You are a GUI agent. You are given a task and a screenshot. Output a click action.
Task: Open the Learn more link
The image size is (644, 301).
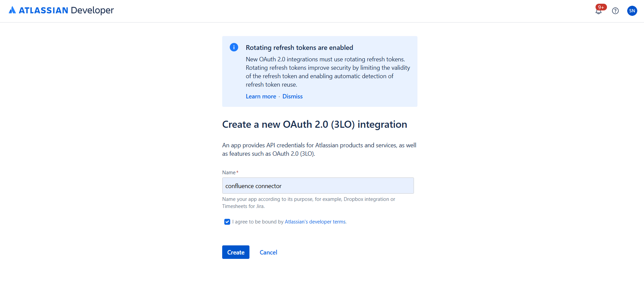click(x=261, y=96)
